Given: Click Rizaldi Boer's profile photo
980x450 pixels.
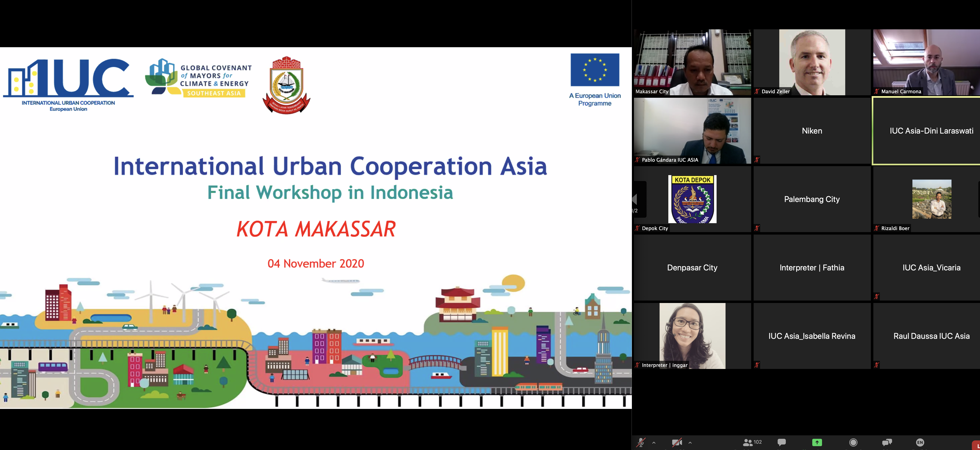Looking at the screenshot, I should tap(931, 199).
